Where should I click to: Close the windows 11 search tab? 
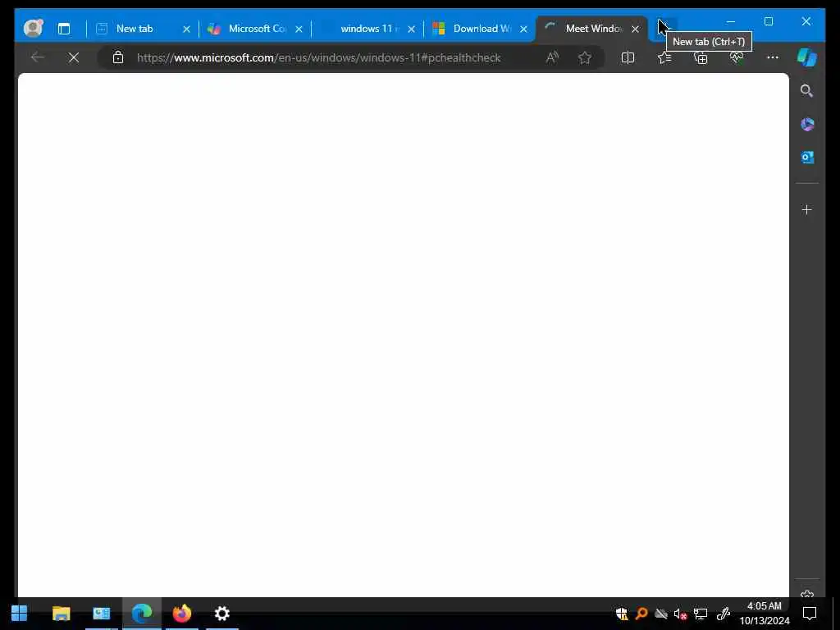[412, 29]
